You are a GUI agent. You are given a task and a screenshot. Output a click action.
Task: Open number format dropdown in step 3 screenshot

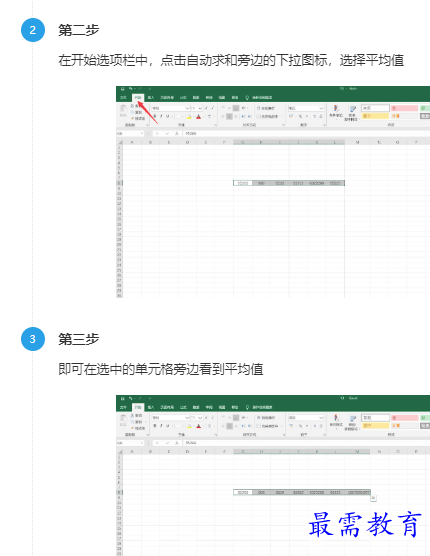click(321, 418)
